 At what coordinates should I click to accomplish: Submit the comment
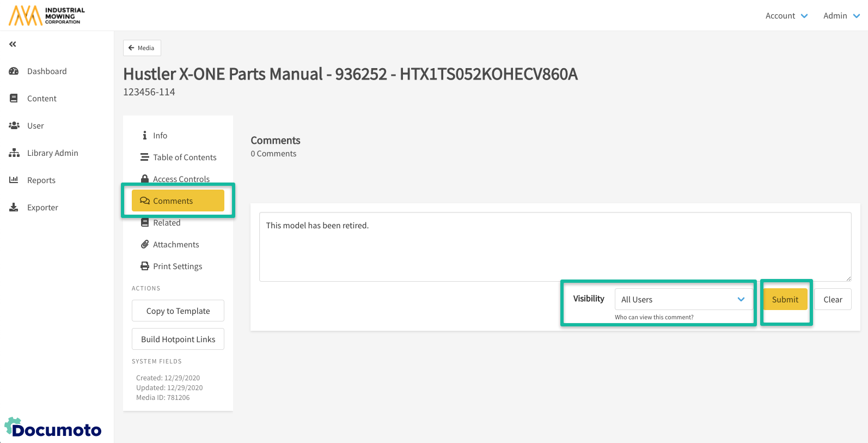(x=785, y=300)
